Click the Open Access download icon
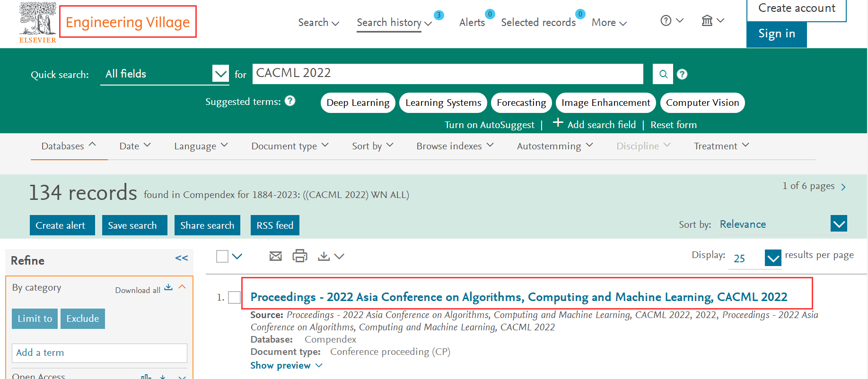Screen dimensions: 868x379 pos(163,377)
